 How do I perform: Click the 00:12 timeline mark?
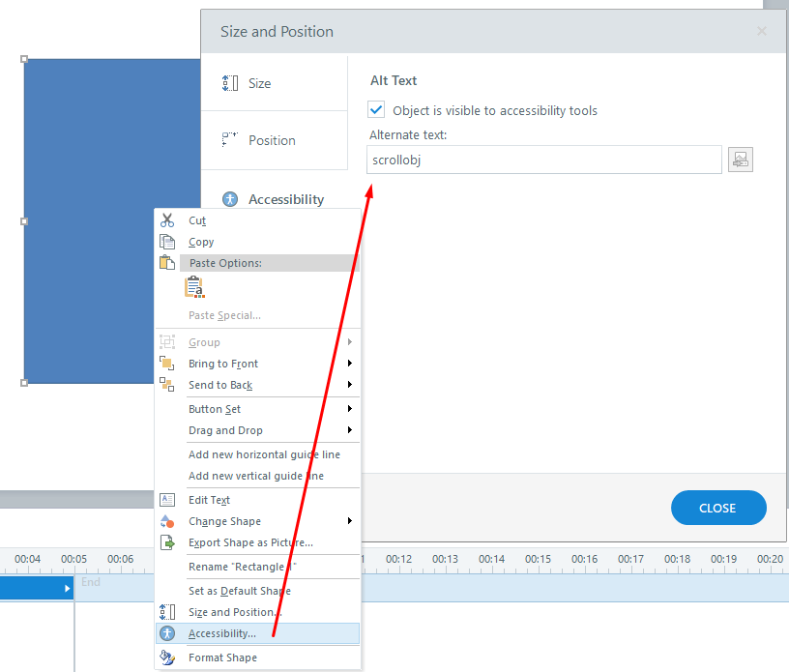point(398,559)
